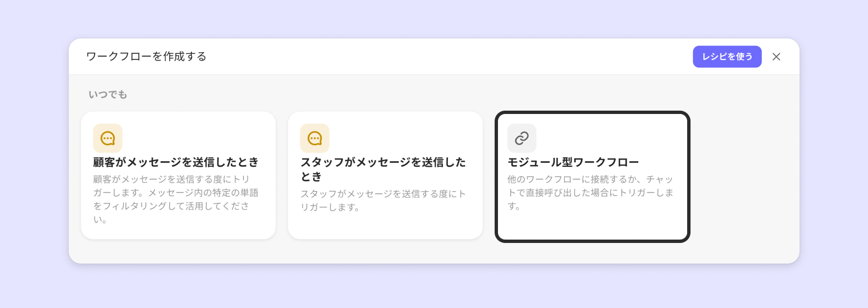Click the chat bubble icon on the staff message card
Screen dimensions: 868x308
pyautogui.click(x=314, y=138)
